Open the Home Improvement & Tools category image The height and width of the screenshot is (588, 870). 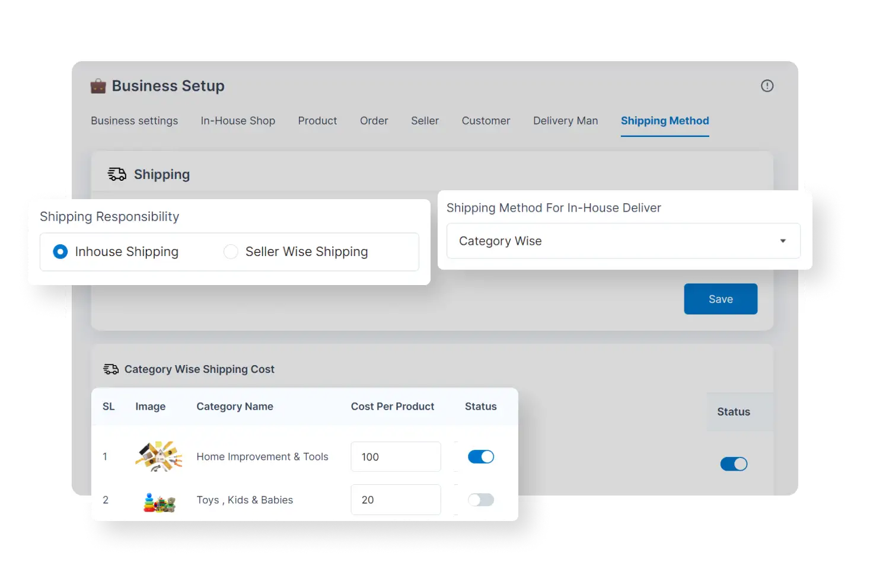158,456
